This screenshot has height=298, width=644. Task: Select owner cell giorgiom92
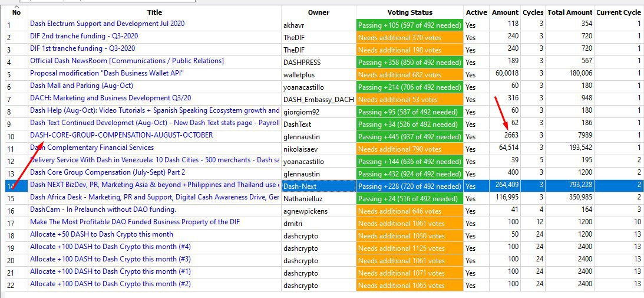pyautogui.click(x=319, y=112)
